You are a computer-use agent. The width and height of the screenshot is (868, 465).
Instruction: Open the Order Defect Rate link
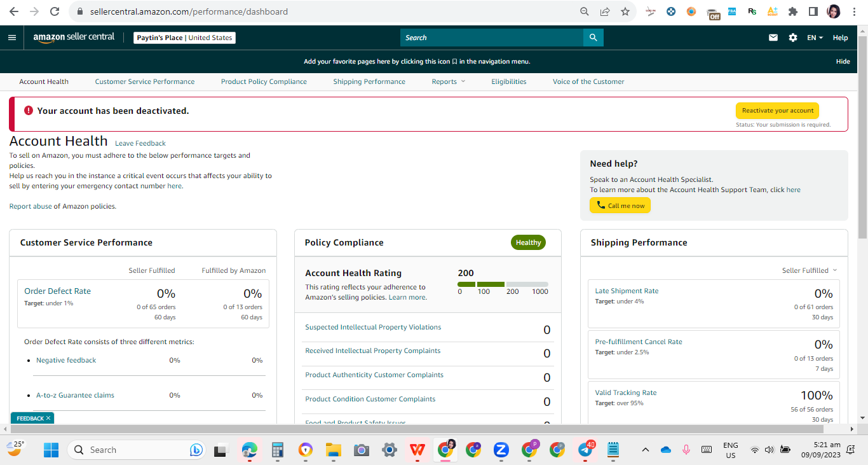click(x=57, y=291)
